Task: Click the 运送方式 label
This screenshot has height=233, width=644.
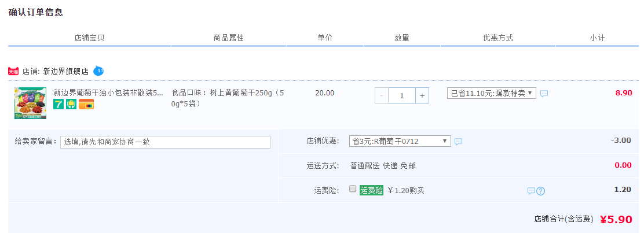Action: pyautogui.click(x=323, y=166)
